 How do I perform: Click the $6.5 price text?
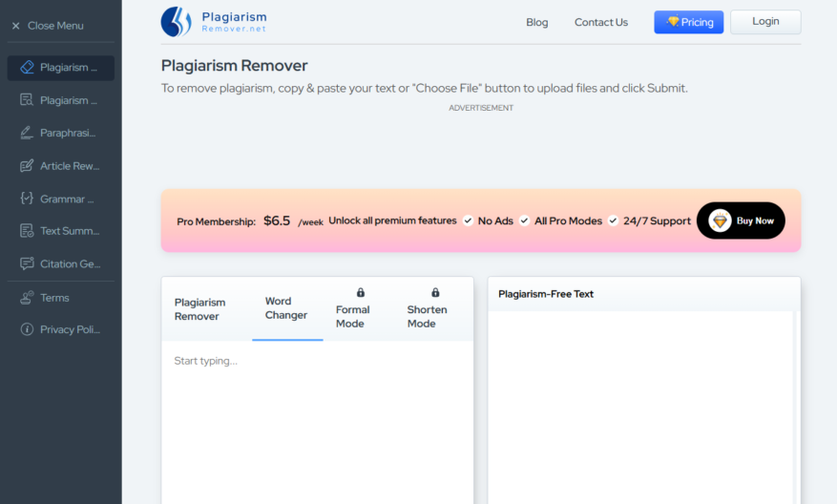[277, 220]
